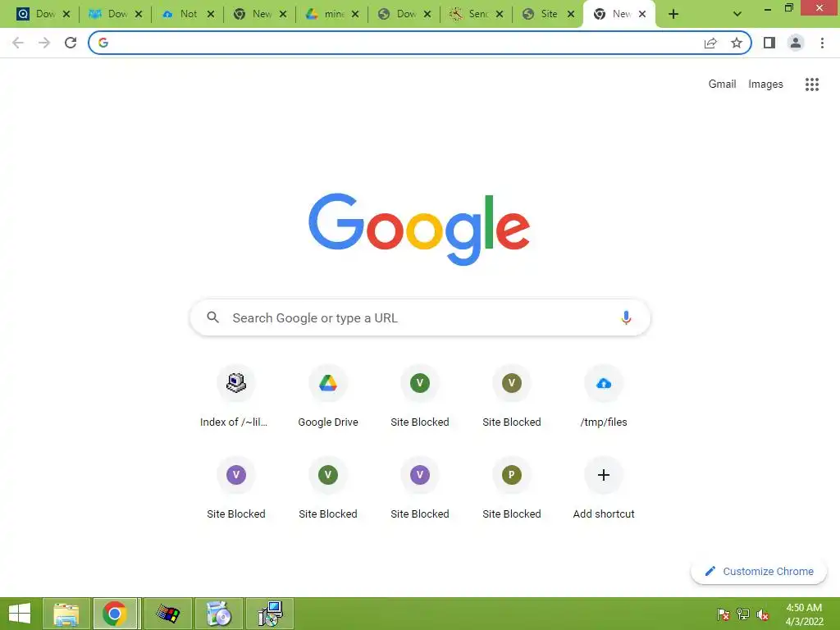Open the Windows Start button
The image size is (840, 630).
[20, 614]
